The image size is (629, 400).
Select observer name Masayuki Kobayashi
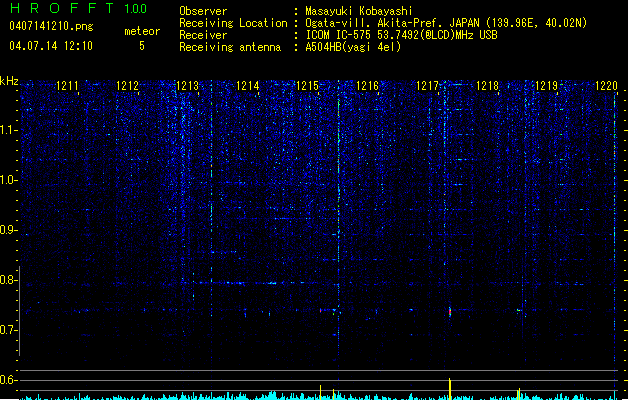[359, 11]
